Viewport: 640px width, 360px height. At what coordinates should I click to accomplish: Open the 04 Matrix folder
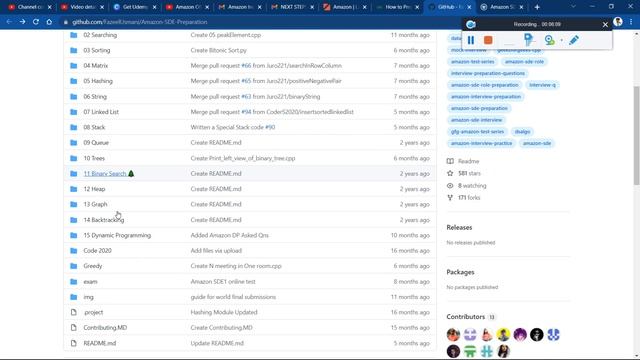(x=96, y=66)
